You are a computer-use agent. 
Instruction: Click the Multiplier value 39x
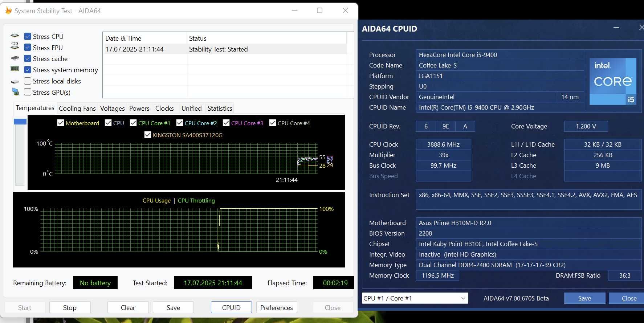pos(443,155)
